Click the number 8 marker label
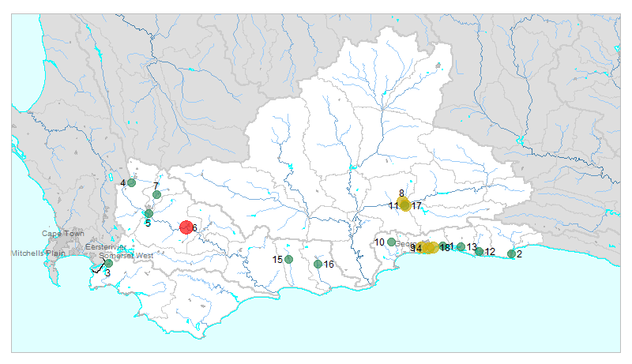This screenshot has width=632, height=364. 401,193
